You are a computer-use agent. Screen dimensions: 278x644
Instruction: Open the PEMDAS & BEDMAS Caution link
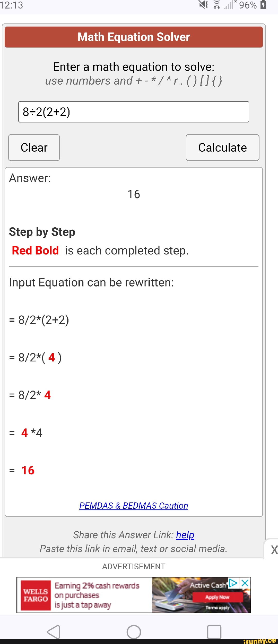(134, 506)
